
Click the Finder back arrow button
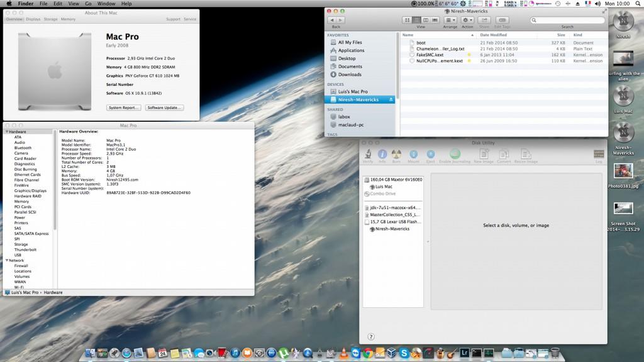(333, 20)
